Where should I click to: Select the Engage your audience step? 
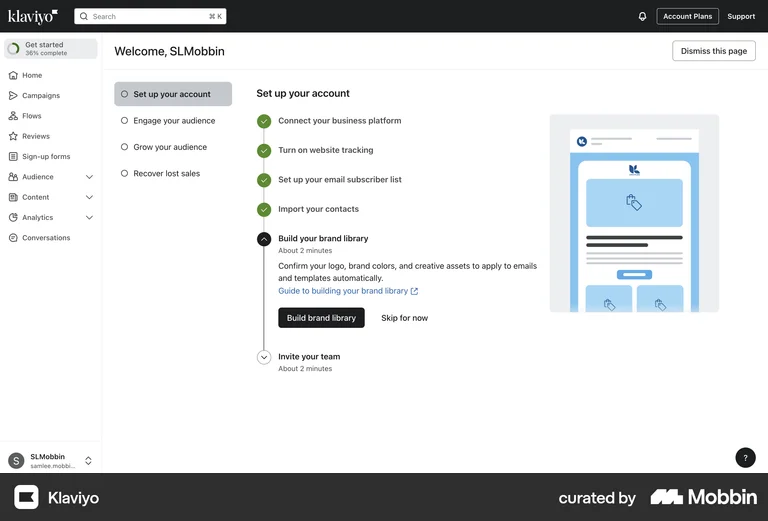point(173,120)
